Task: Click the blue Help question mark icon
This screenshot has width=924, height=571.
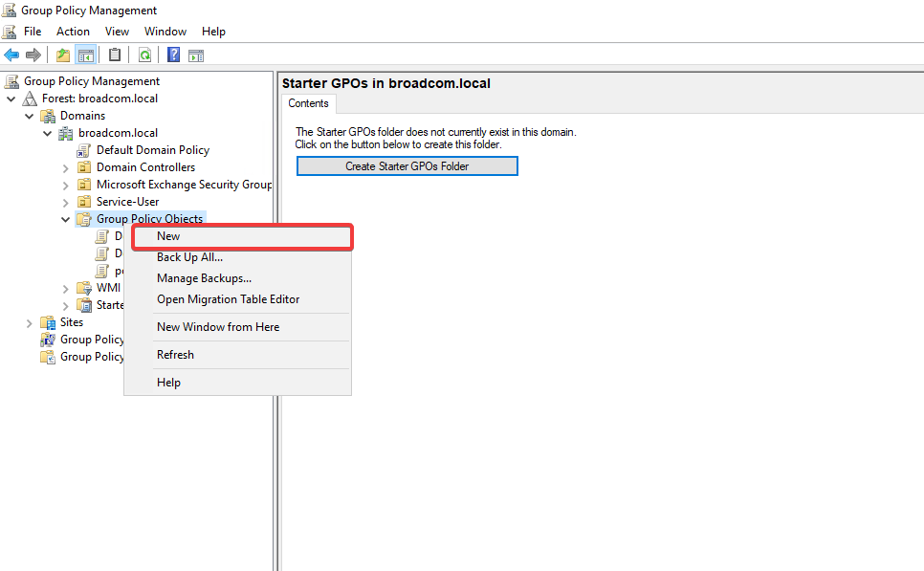Action: tap(174, 55)
